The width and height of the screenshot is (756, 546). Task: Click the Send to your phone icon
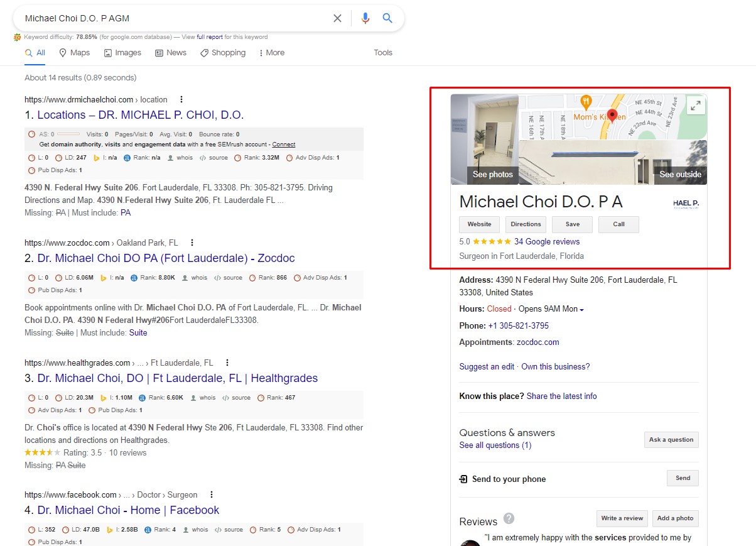click(x=463, y=479)
